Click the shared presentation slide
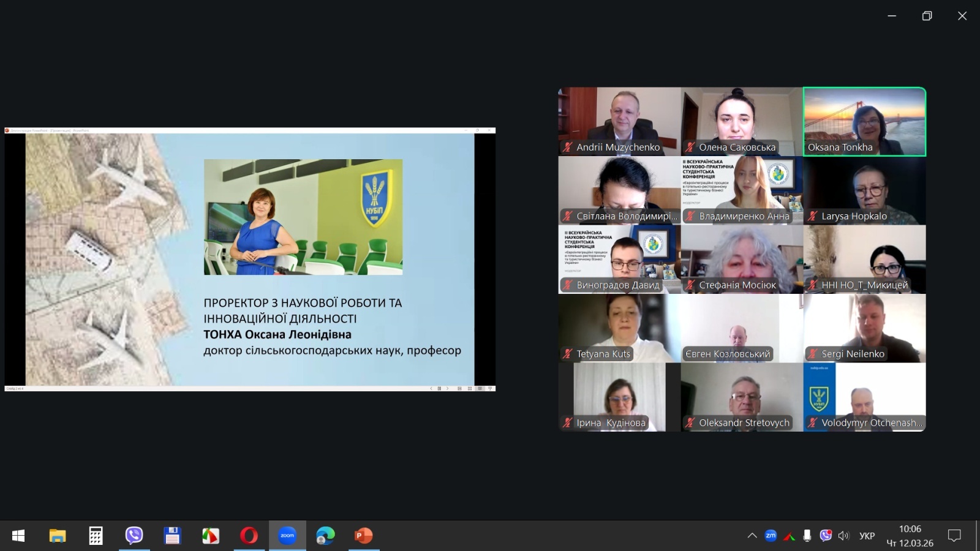The width and height of the screenshot is (980, 551). coord(250,260)
